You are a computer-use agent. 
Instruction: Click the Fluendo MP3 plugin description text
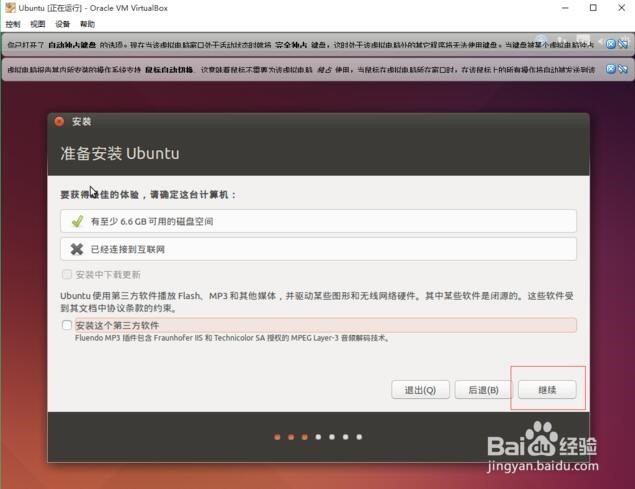(x=232, y=338)
